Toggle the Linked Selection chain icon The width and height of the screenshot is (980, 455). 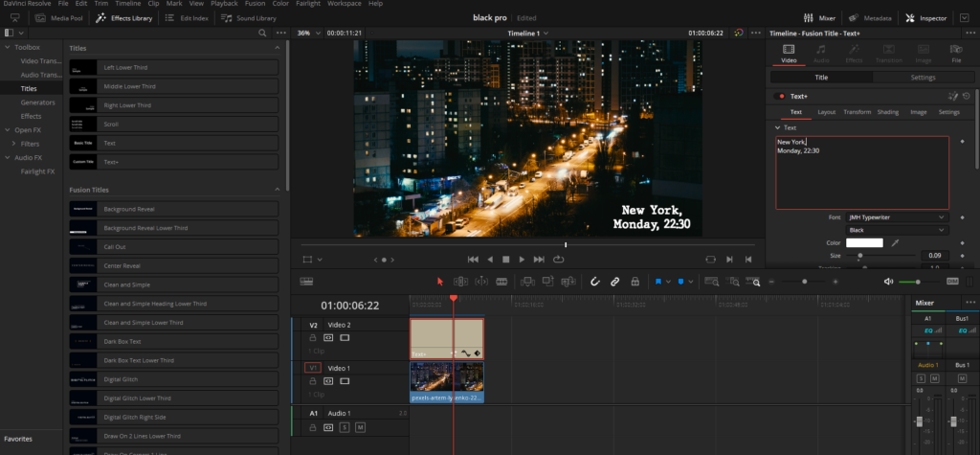(x=614, y=282)
